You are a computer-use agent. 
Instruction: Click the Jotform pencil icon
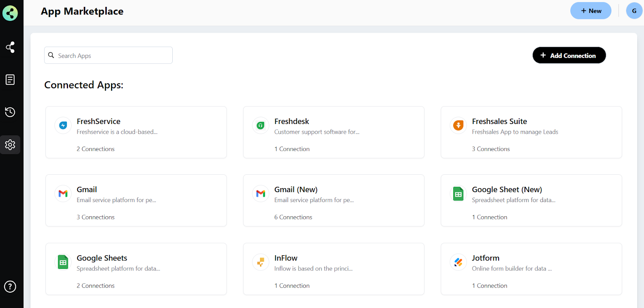(458, 262)
